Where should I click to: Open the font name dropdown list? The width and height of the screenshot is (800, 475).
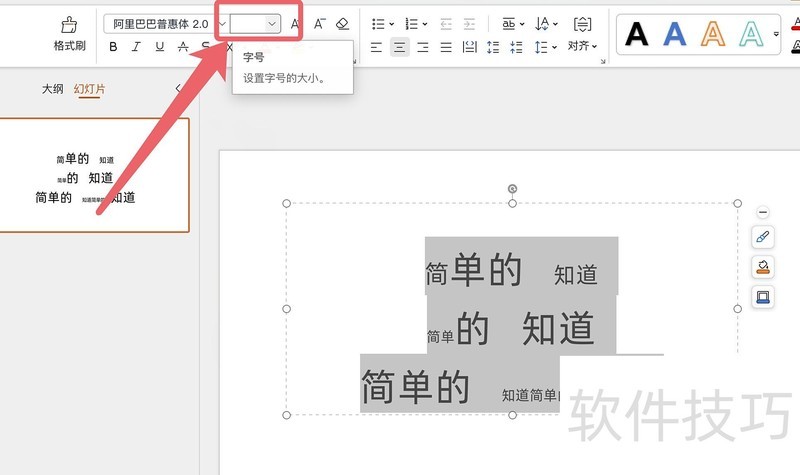(x=222, y=23)
